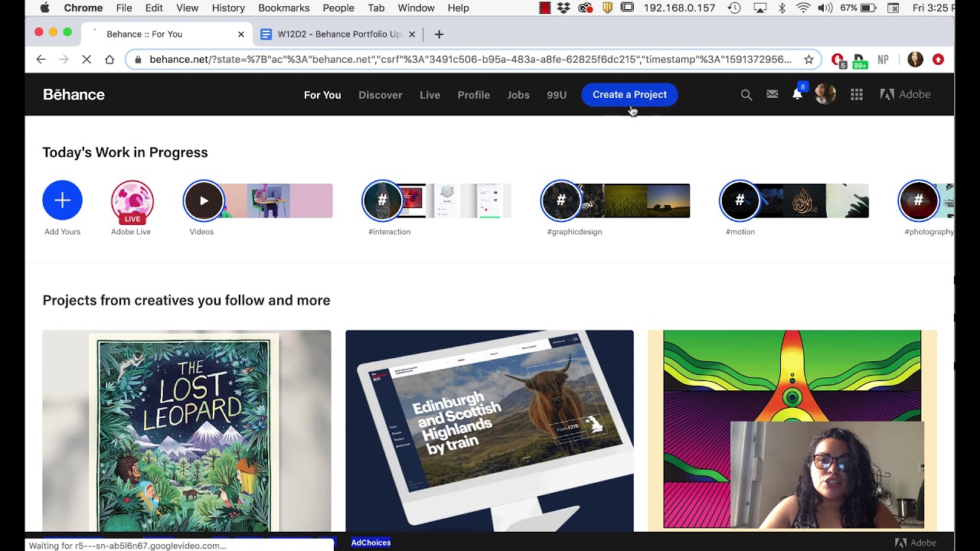Screen dimensions: 980x551
Task: Click the NP extension icon
Action: click(x=883, y=60)
